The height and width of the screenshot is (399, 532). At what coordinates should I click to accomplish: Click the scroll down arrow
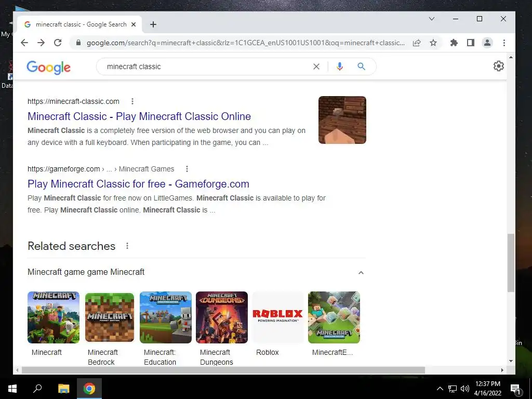(x=511, y=361)
